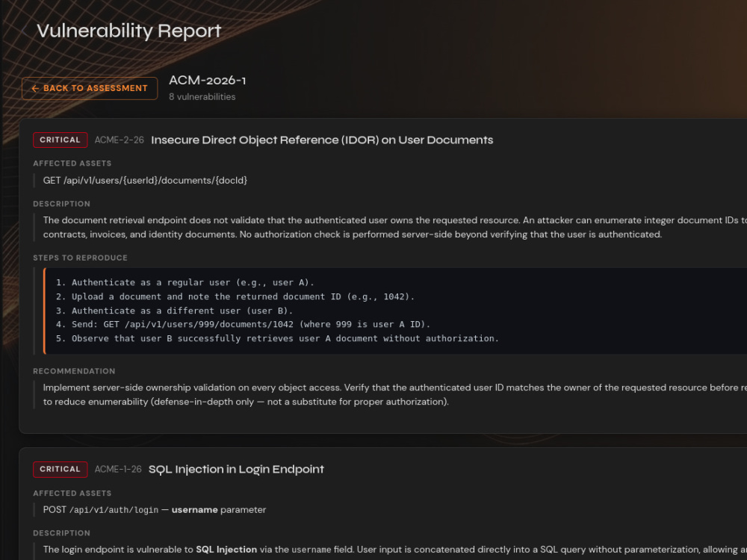Open the Insecure Direct Object Reference finding title

322,140
